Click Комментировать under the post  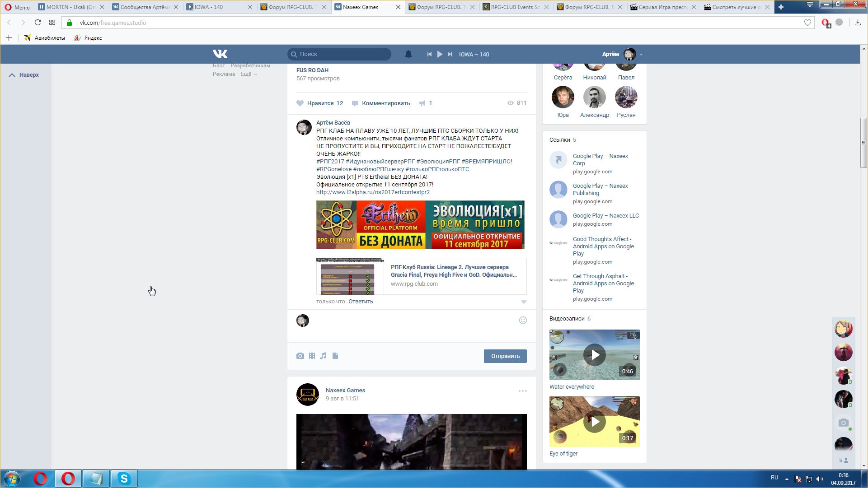tap(381, 103)
